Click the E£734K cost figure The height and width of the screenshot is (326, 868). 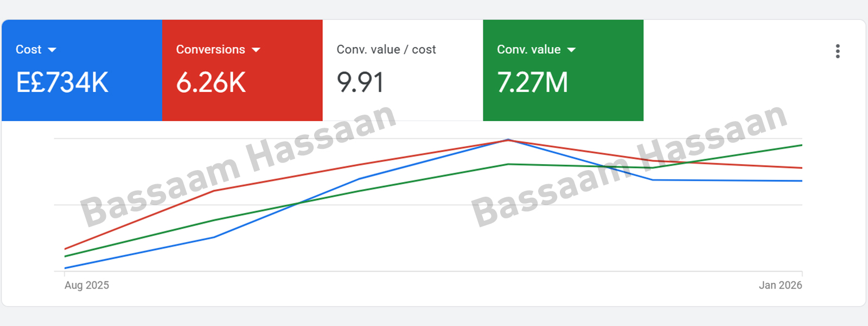pos(62,83)
